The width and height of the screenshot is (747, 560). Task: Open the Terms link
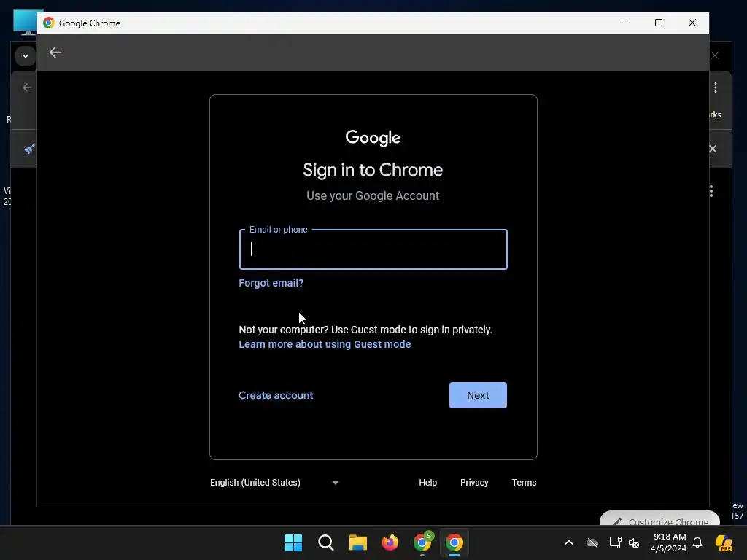tap(524, 483)
